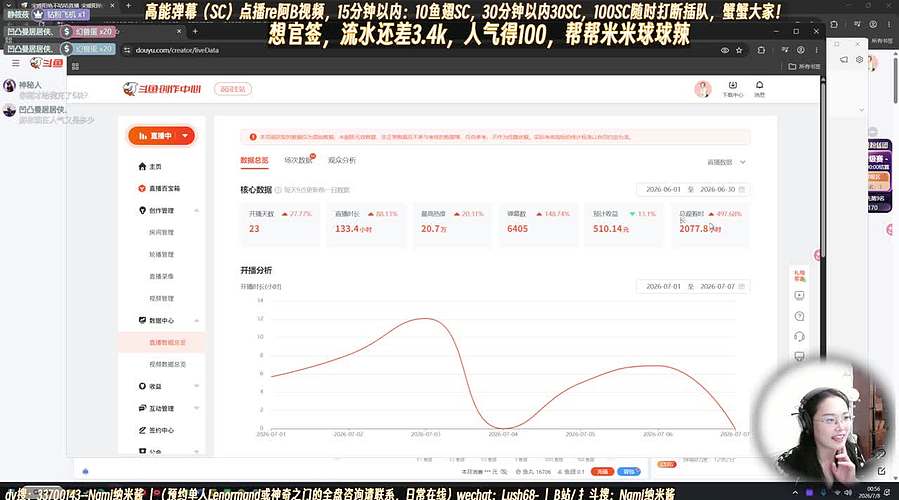Image resolution: width=899 pixels, height=500 pixels.
Task: Open the browser extensions puzzle icon
Action: point(761,50)
